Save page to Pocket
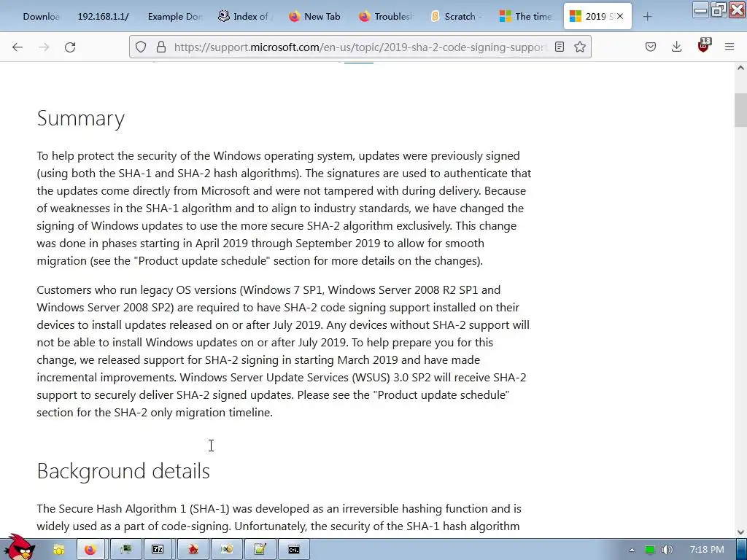747x560 pixels. [651, 47]
